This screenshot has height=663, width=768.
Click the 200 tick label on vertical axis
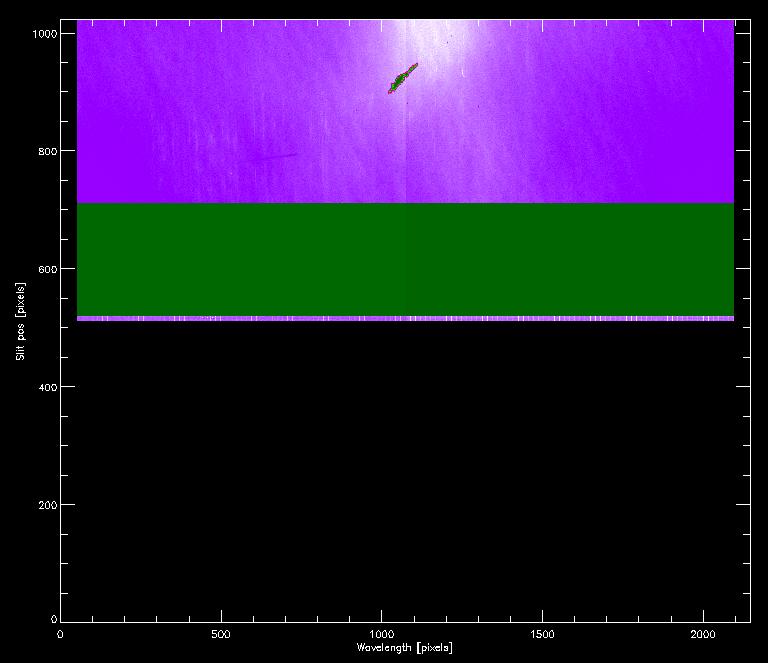click(x=48, y=505)
